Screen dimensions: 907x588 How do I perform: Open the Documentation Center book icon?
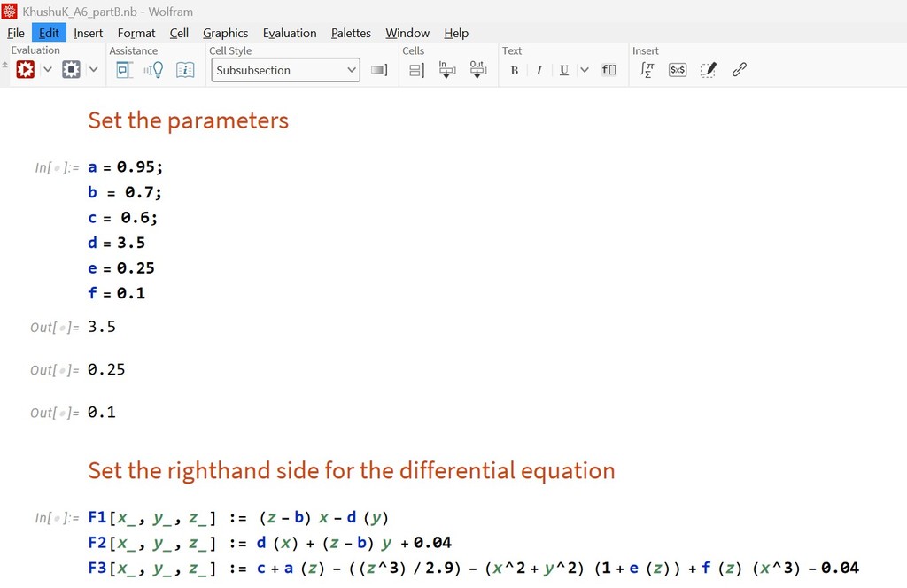point(185,70)
